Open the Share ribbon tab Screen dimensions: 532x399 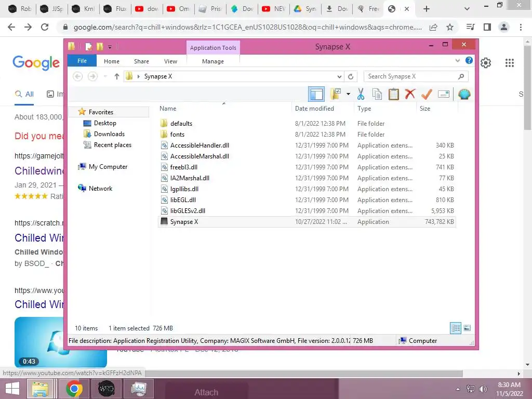(141, 61)
